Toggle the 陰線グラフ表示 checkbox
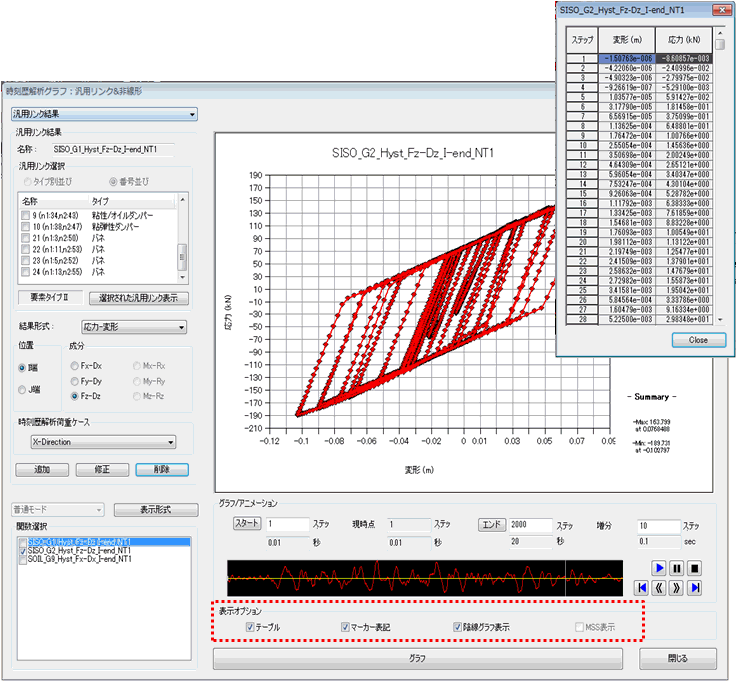 coord(457,627)
